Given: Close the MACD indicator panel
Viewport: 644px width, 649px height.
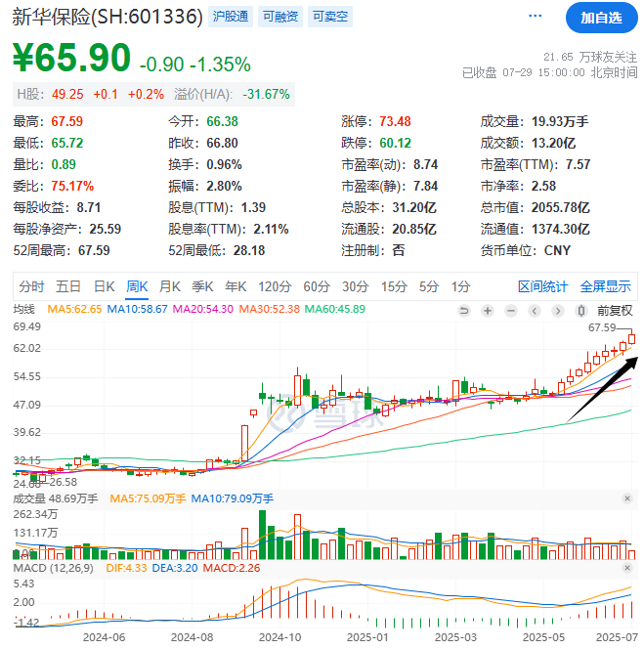Looking at the screenshot, I should tap(627, 568).
